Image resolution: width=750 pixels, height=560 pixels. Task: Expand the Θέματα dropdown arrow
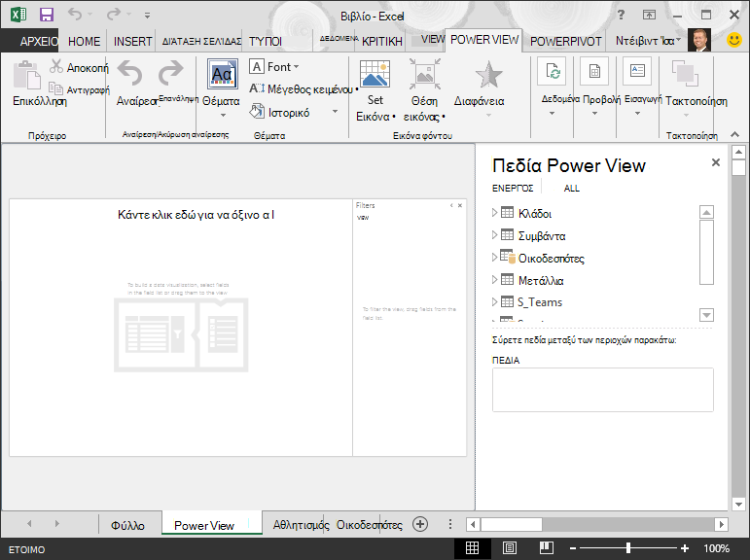(223, 116)
